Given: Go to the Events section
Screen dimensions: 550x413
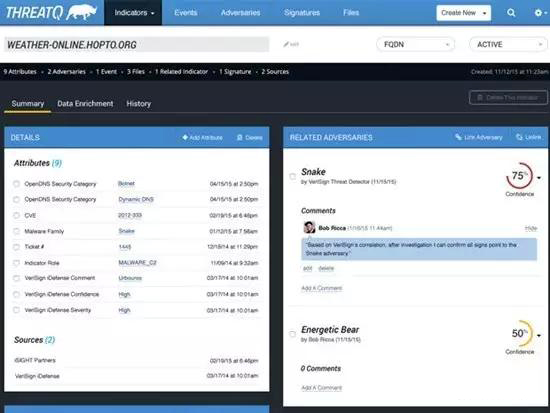Looking at the screenshot, I should 186,13.
